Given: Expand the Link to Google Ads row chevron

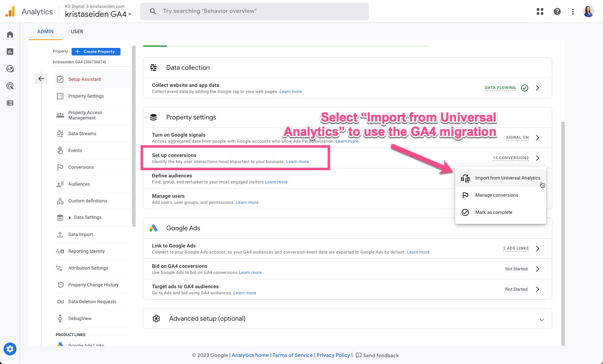Looking at the screenshot, I should coord(538,249).
